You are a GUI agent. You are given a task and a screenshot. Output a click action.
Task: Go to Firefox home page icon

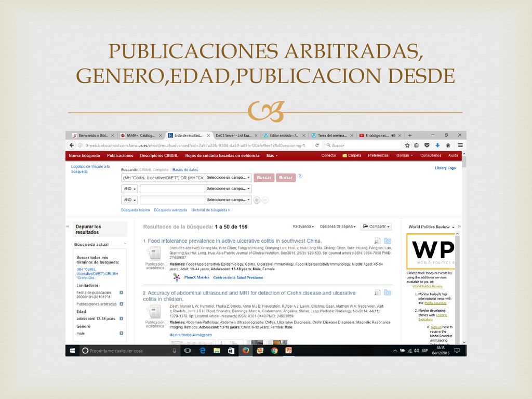pos(448,145)
